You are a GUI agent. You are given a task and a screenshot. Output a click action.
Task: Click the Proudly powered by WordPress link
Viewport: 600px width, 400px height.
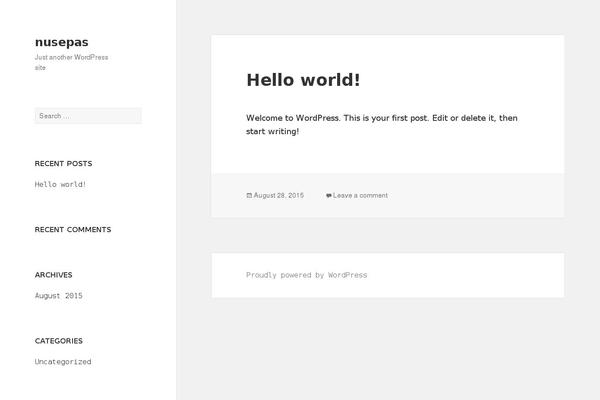click(x=306, y=275)
